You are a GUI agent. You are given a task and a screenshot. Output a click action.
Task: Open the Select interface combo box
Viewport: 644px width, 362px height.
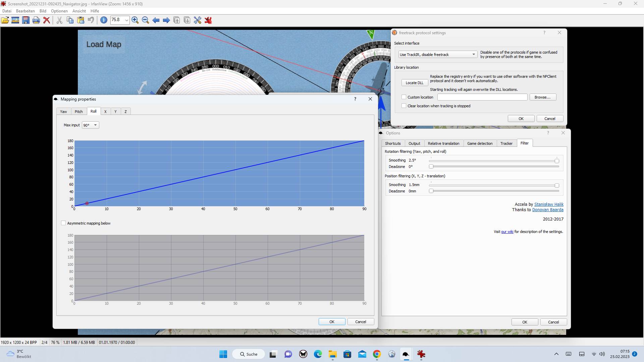(x=438, y=55)
